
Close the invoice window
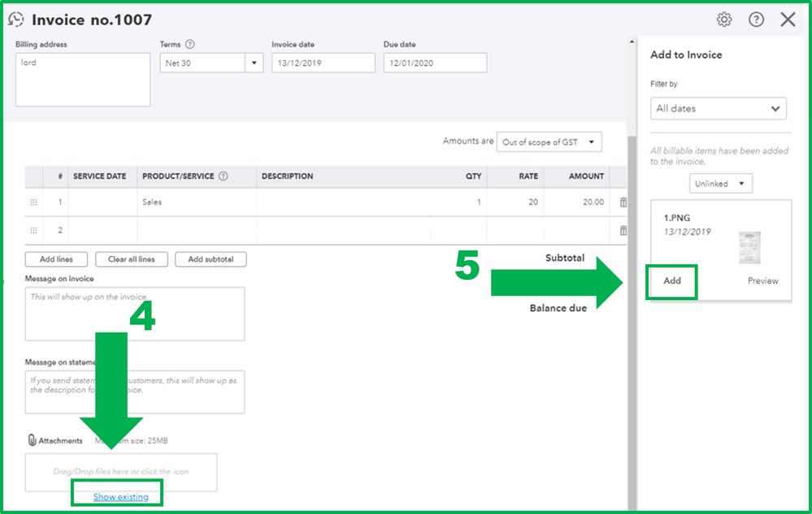(788, 20)
